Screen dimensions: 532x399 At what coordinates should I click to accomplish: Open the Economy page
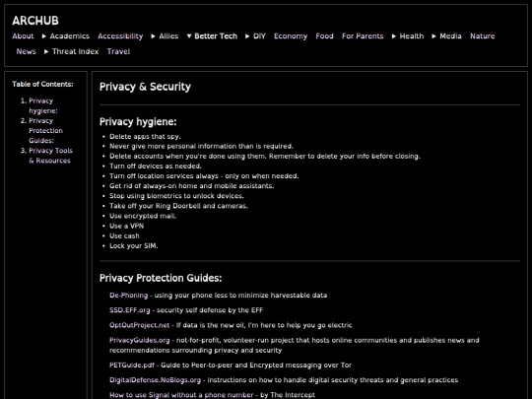(291, 36)
